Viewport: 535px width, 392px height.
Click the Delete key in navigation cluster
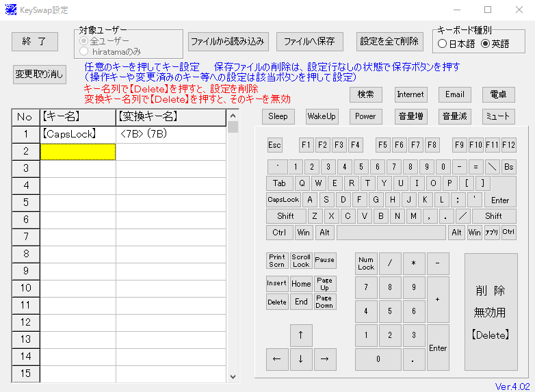pos(276,302)
